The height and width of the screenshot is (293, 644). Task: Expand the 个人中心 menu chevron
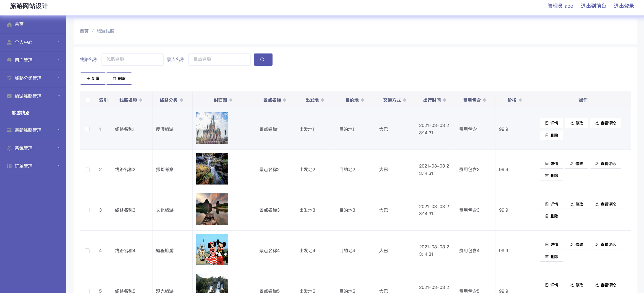click(59, 42)
